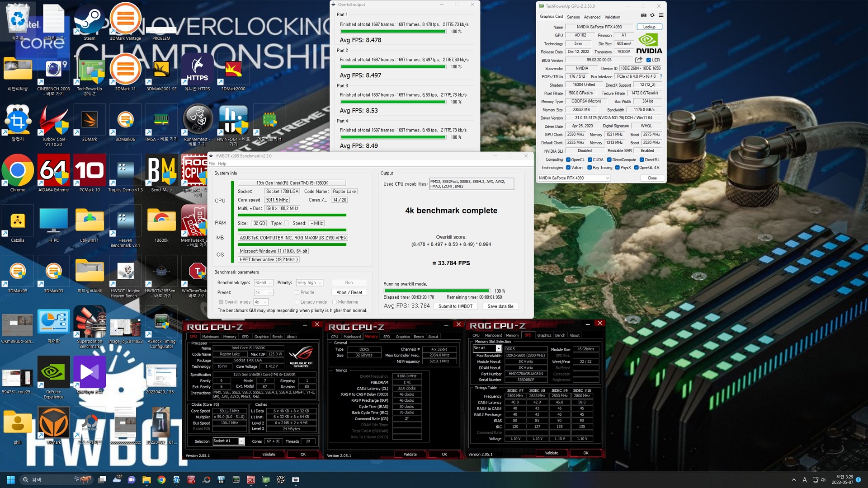Toggle the UEFI checkbox in GPU-Z

pos(648,60)
